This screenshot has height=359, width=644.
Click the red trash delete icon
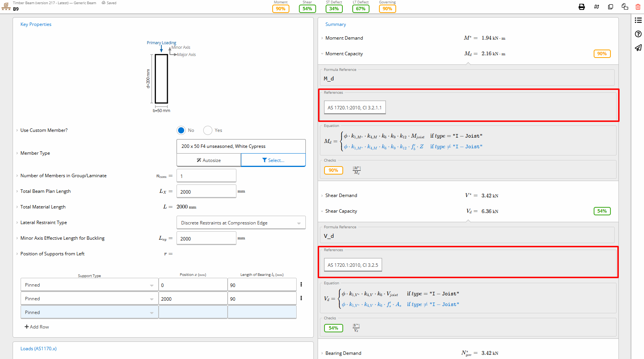pyautogui.click(x=638, y=7)
